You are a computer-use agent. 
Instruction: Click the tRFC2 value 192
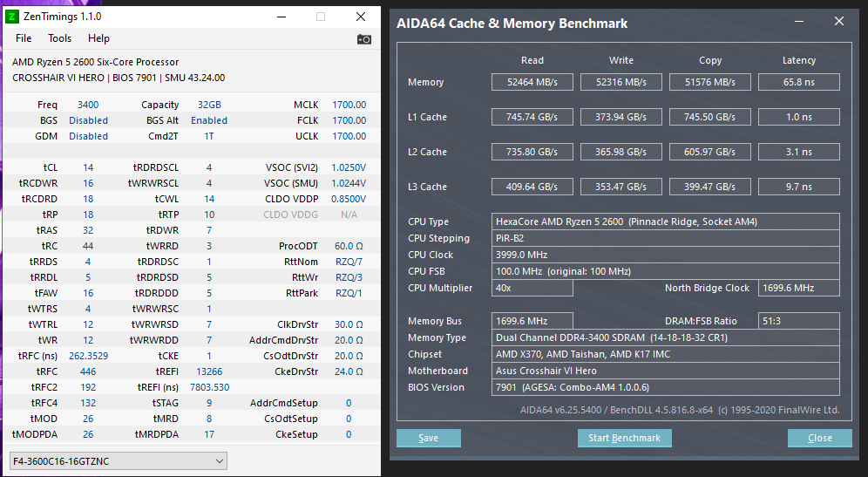(x=88, y=387)
